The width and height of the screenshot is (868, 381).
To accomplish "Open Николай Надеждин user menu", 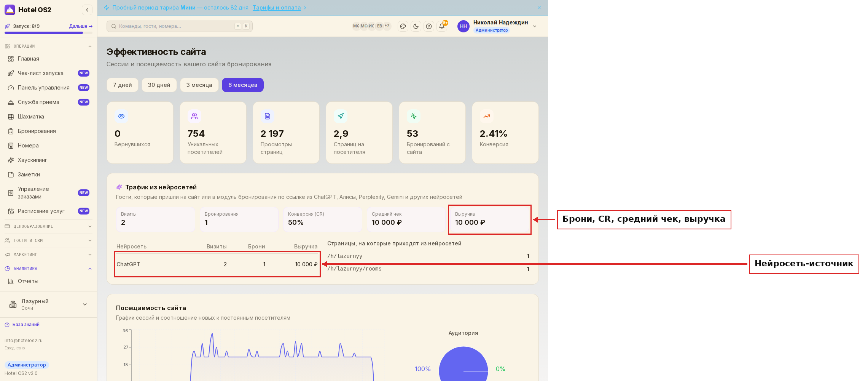I will pos(497,26).
